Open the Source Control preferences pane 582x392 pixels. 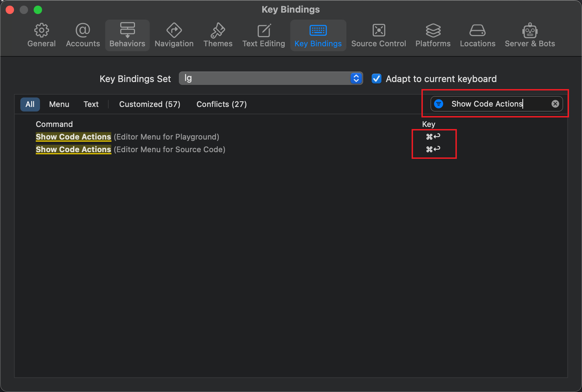click(379, 35)
